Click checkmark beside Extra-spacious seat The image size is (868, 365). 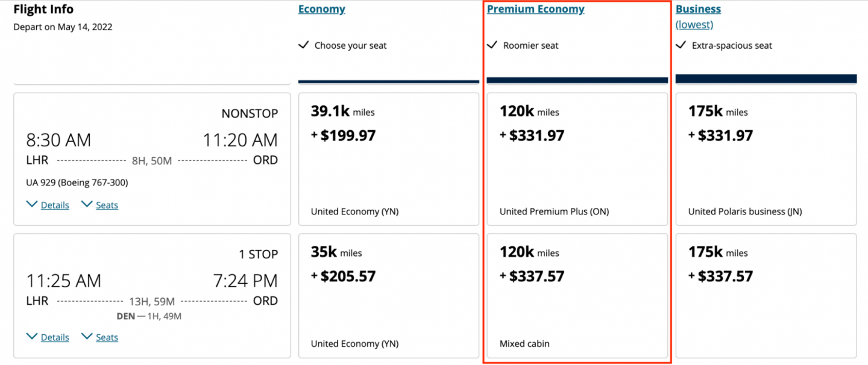(x=681, y=45)
